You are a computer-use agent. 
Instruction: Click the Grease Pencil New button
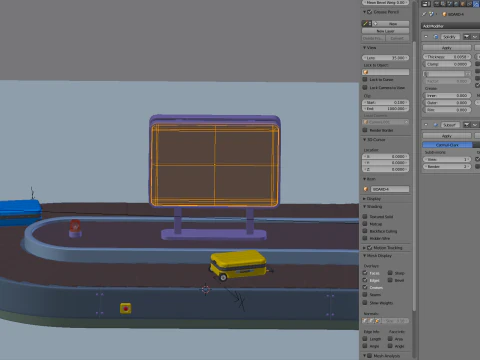[392, 24]
